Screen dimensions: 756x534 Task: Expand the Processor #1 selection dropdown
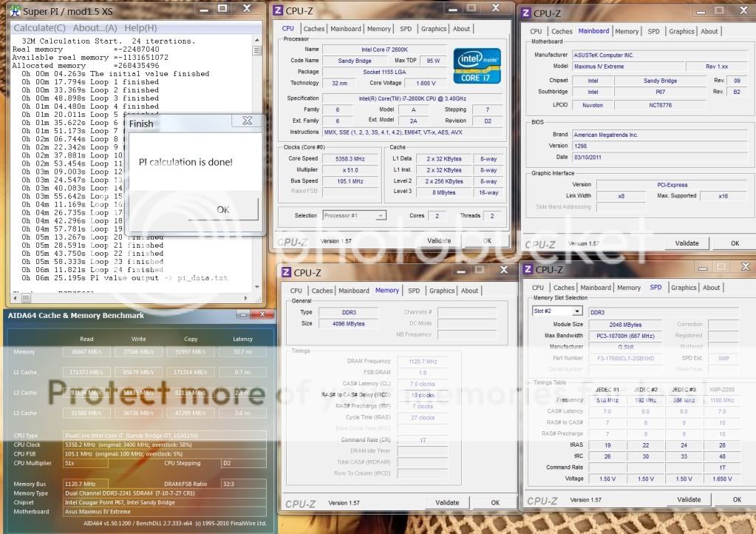pos(381,216)
